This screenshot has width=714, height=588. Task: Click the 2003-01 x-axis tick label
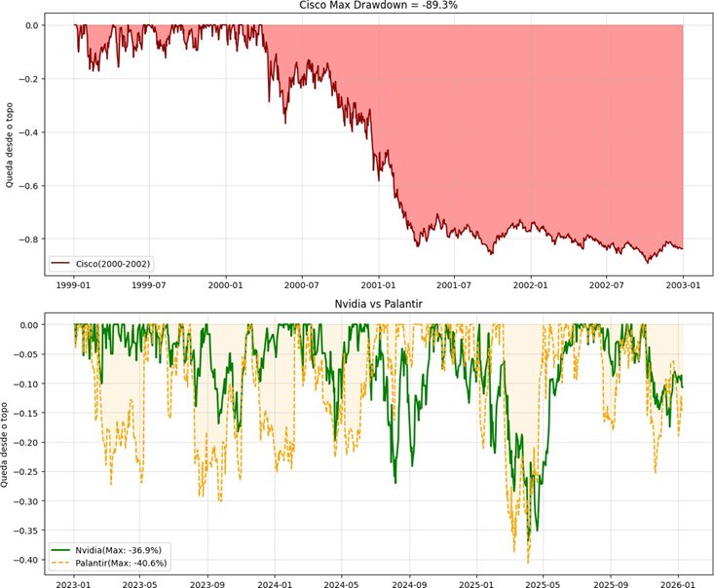pyautogui.click(x=683, y=287)
